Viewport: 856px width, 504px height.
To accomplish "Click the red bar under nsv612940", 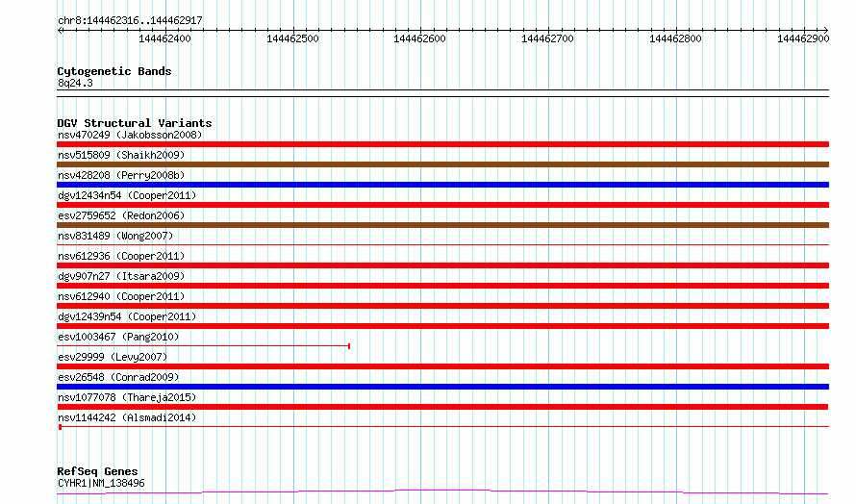I will [x=442, y=306].
